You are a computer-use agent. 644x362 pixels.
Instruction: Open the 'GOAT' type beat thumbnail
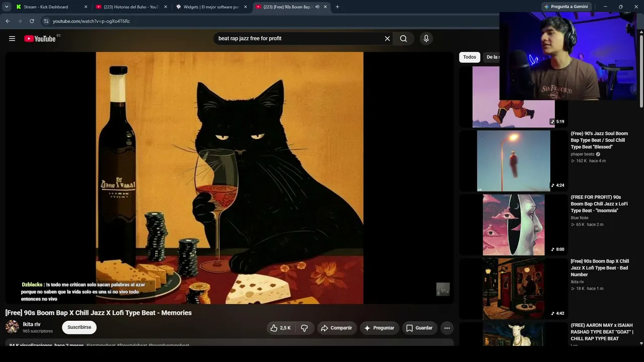(514, 334)
